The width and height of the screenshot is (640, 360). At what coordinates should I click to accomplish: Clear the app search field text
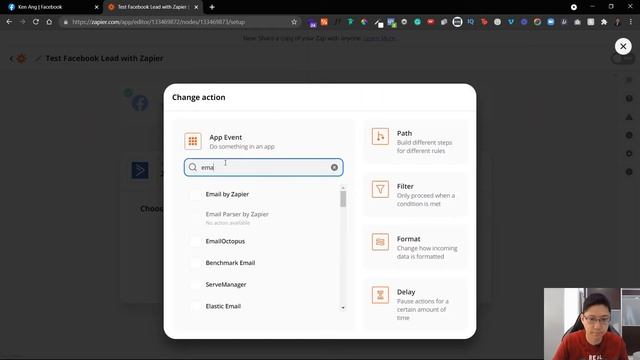click(334, 167)
